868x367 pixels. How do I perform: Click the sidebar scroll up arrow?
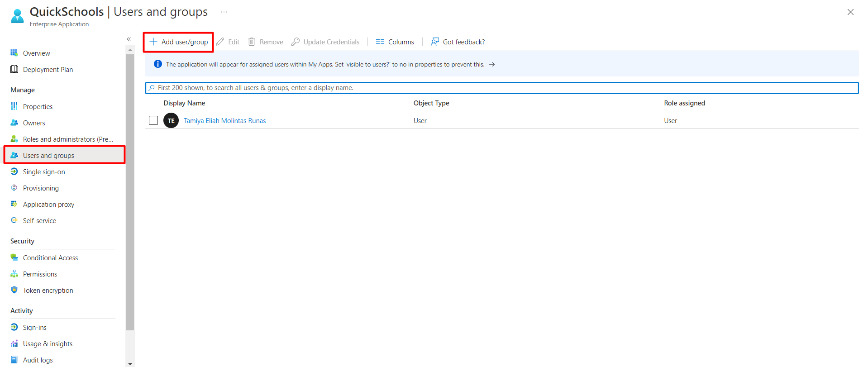(130, 50)
